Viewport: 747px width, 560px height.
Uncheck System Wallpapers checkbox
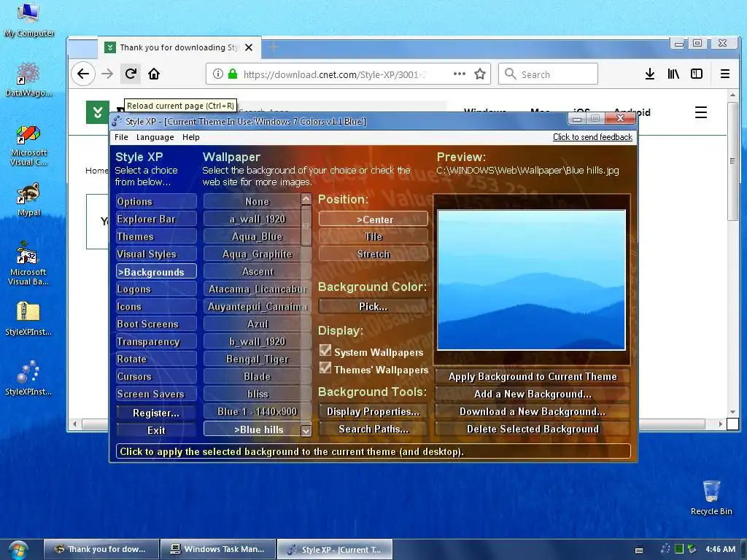[x=325, y=351]
